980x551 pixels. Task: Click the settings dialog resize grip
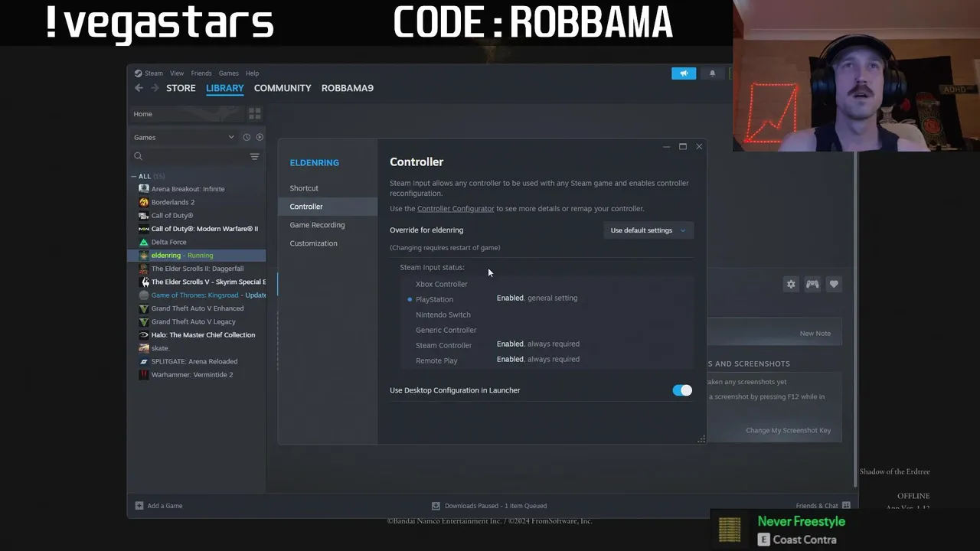pyautogui.click(x=701, y=439)
